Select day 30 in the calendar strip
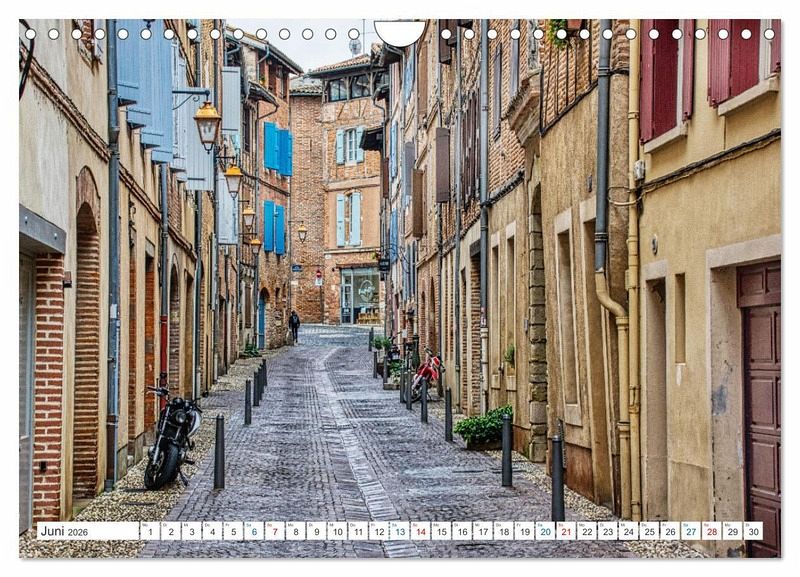Screen dimensions: 800x577 754,531
